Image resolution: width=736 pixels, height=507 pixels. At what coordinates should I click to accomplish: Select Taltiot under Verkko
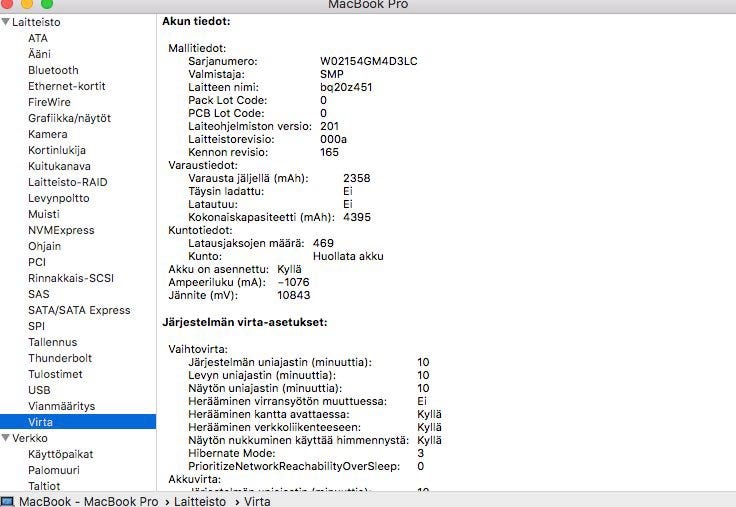(44, 485)
